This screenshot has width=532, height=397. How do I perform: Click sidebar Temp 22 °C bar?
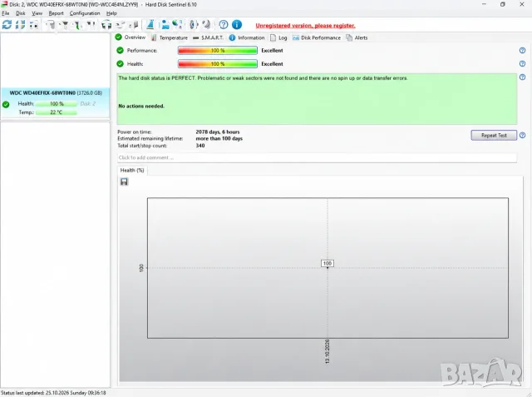coord(57,112)
